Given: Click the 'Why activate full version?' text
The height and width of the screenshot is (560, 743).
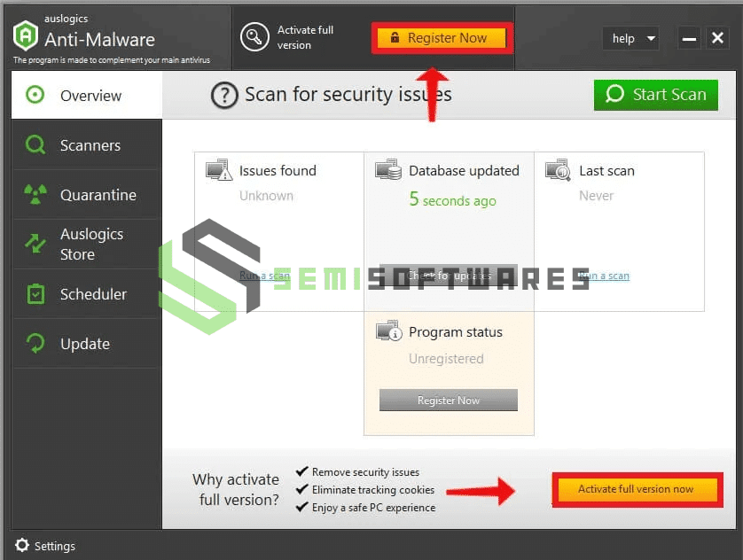Looking at the screenshot, I should click(236, 489).
